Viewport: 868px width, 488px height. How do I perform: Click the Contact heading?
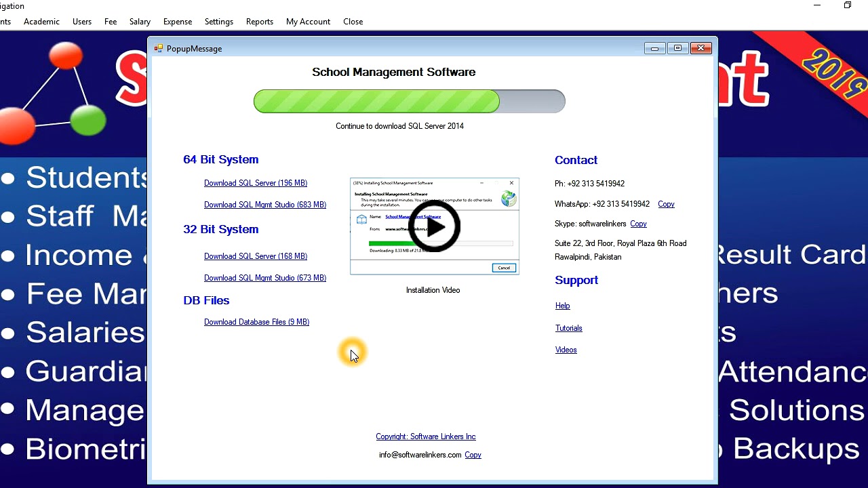576,160
